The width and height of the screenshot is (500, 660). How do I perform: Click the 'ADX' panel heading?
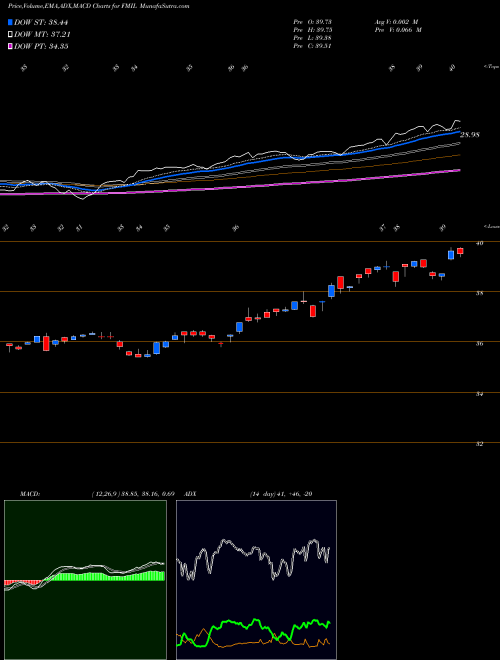[x=190, y=494]
